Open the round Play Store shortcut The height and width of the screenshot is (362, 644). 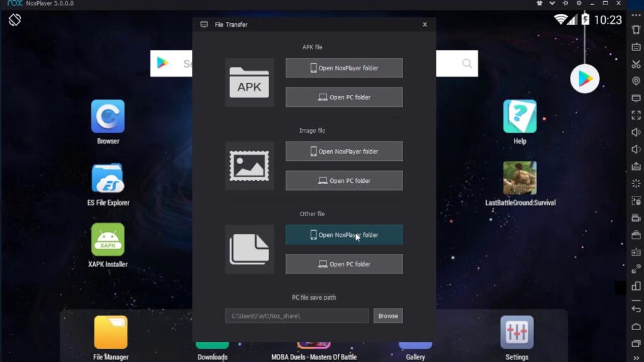click(x=584, y=79)
